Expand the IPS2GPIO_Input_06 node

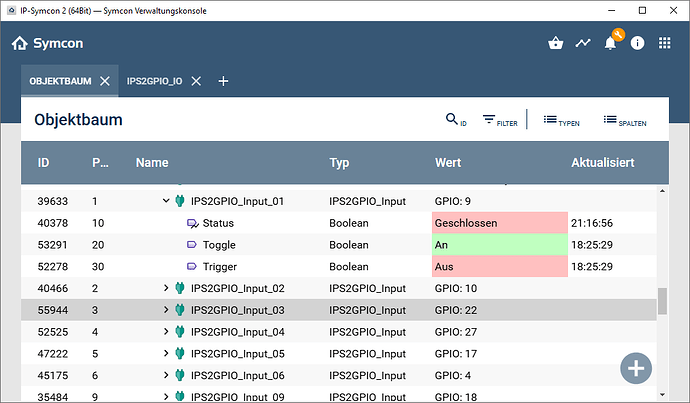point(166,375)
